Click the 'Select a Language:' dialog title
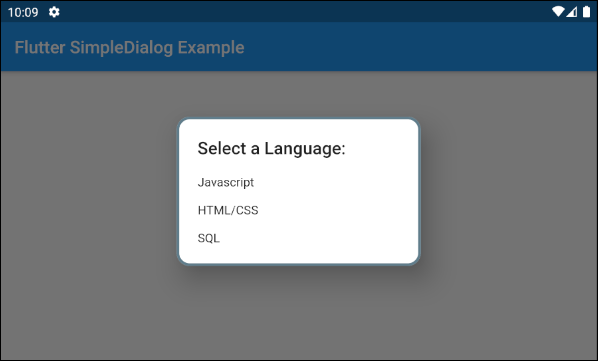This screenshot has height=361, width=598. click(271, 148)
